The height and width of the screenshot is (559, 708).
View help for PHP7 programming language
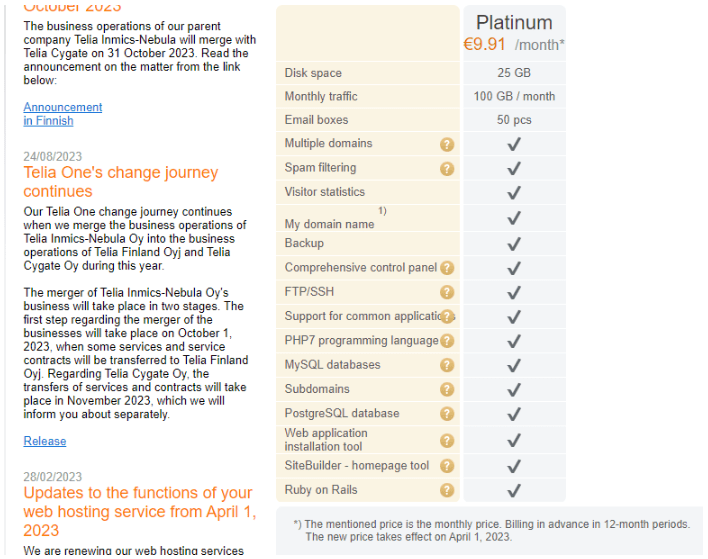[x=447, y=341]
